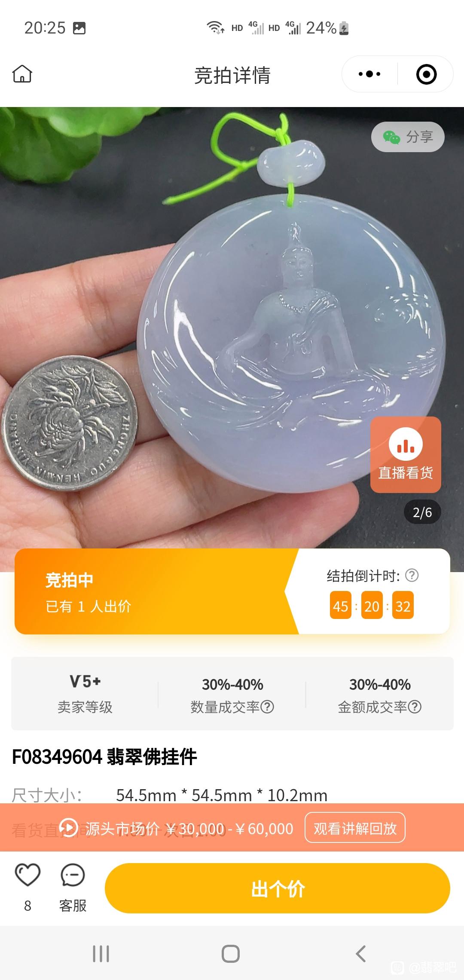Play the 源头市场价 explanation video icon
464x980 pixels.
[68, 827]
